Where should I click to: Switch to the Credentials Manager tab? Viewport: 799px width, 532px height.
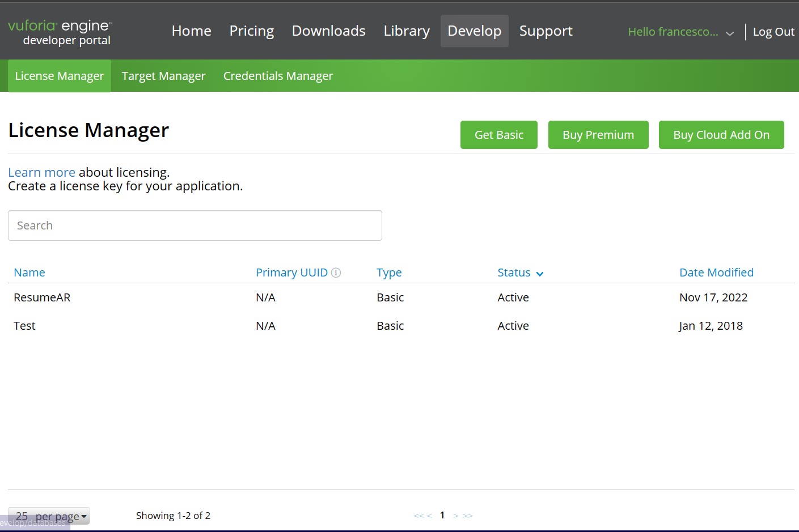click(278, 76)
